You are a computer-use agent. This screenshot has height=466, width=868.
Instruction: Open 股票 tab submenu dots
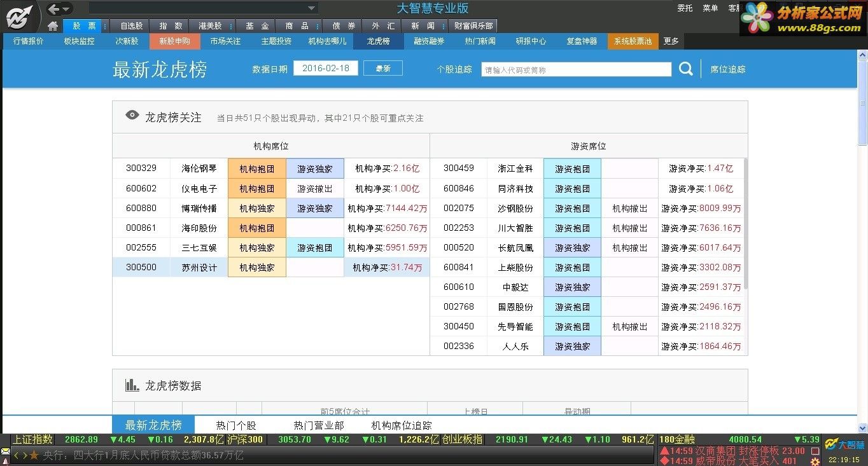pos(105,26)
